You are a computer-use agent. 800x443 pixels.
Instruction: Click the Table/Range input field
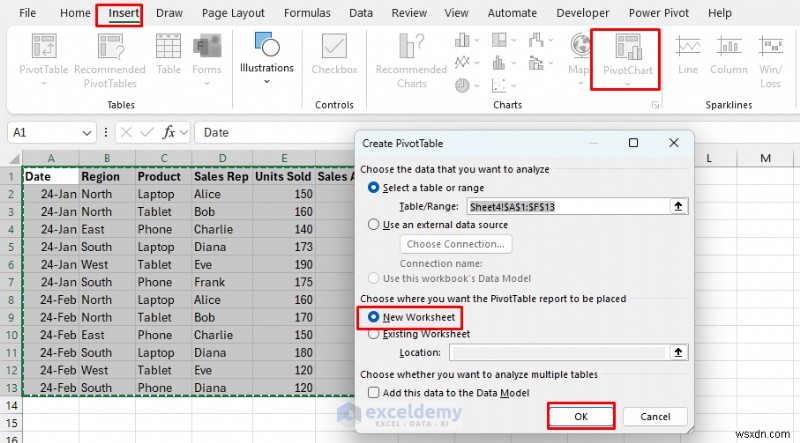click(568, 206)
